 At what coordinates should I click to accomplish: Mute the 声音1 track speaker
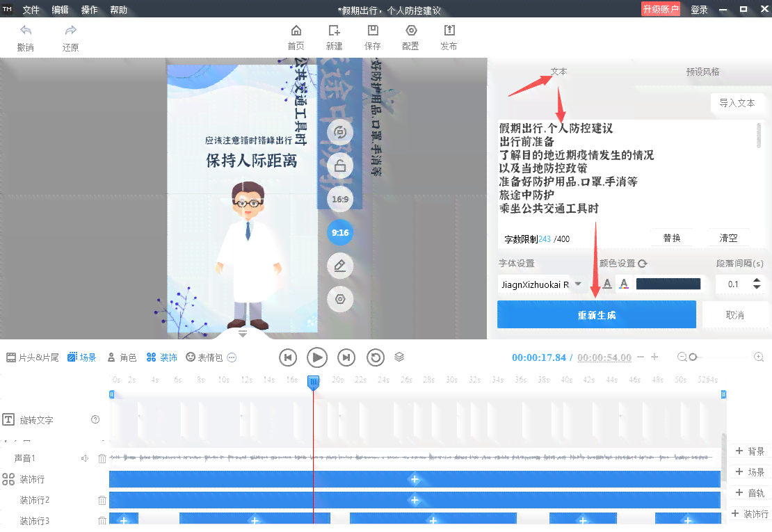[x=85, y=458]
